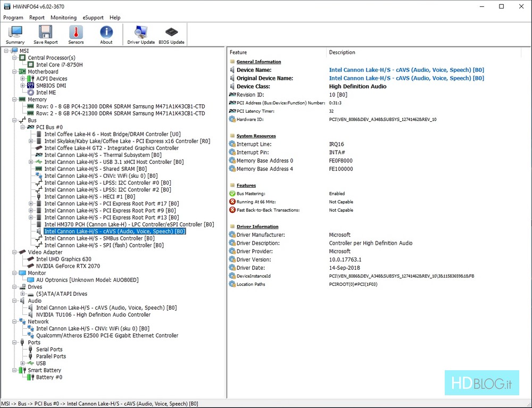532x408 pixels.
Task: Expand the USB node under Ports
Action: coord(23,363)
